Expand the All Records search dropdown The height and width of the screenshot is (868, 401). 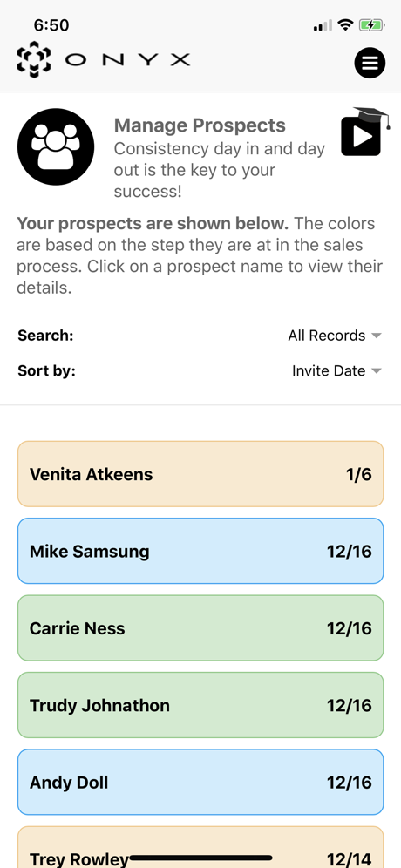pos(335,336)
